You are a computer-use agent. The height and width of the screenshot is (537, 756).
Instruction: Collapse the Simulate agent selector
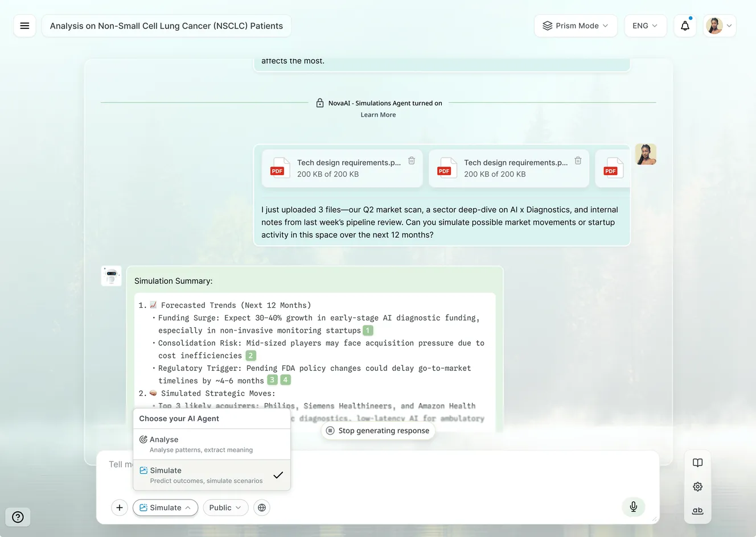click(166, 507)
